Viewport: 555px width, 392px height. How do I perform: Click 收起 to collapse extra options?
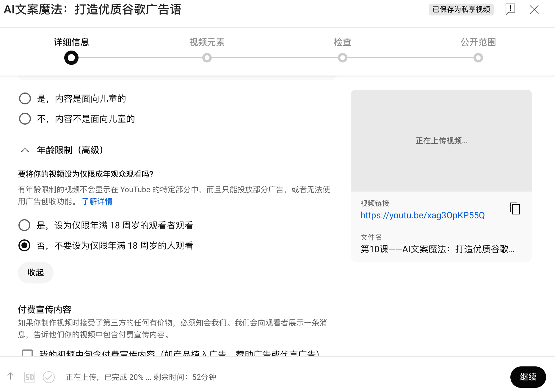pyautogui.click(x=36, y=272)
